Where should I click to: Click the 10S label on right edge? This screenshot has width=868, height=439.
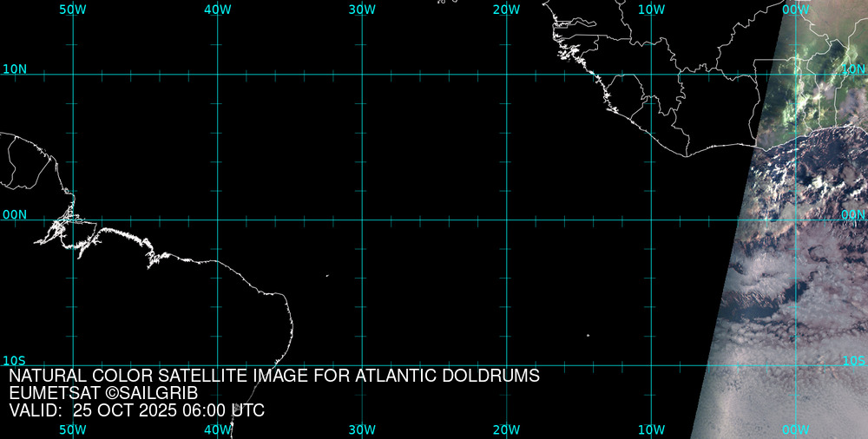click(x=853, y=360)
